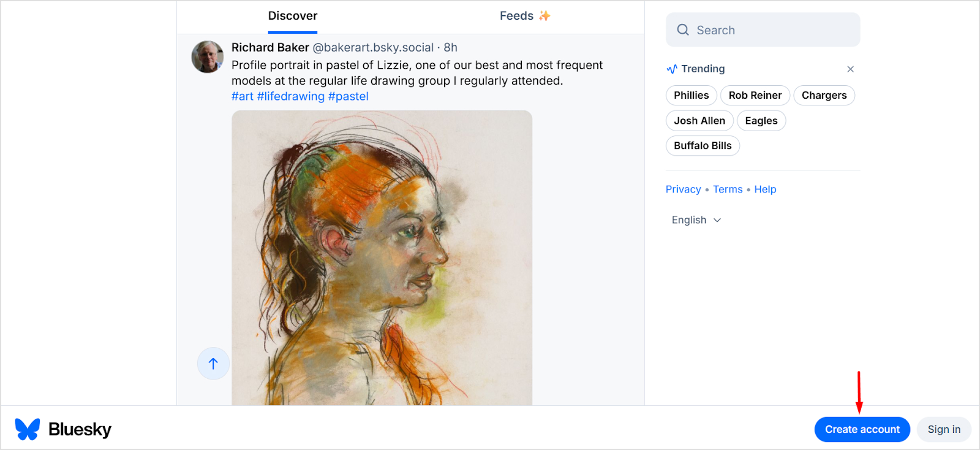Focus the Search input field
Image resolution: width=980 pixels, height=450 pixels.
tap(772, 30)
